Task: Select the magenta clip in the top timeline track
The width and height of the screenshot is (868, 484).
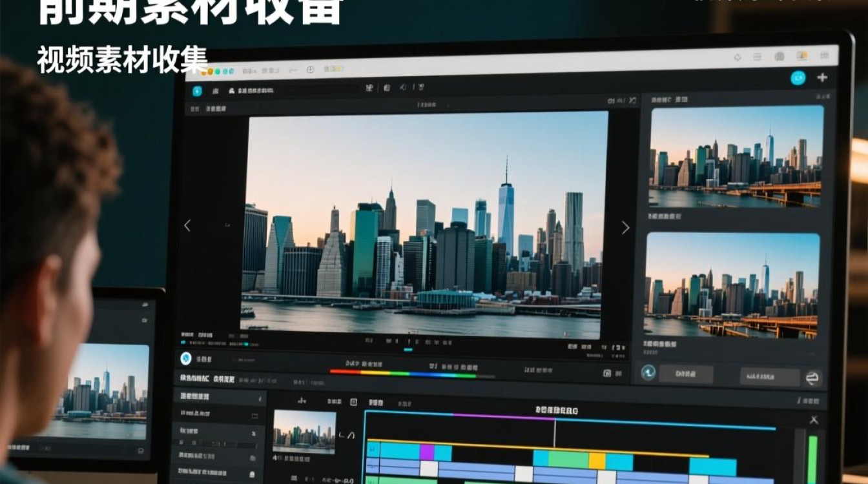Action: [427, 452]
